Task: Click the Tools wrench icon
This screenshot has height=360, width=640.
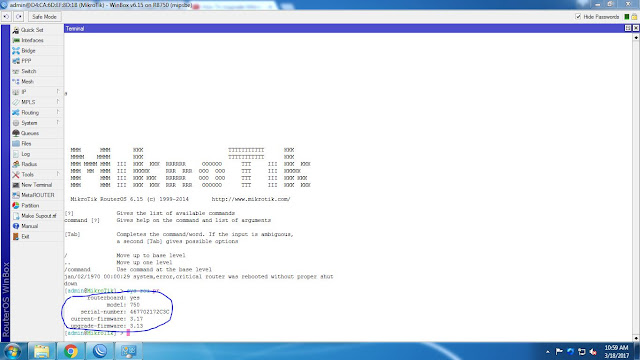Action: click(x=16, y=174)
